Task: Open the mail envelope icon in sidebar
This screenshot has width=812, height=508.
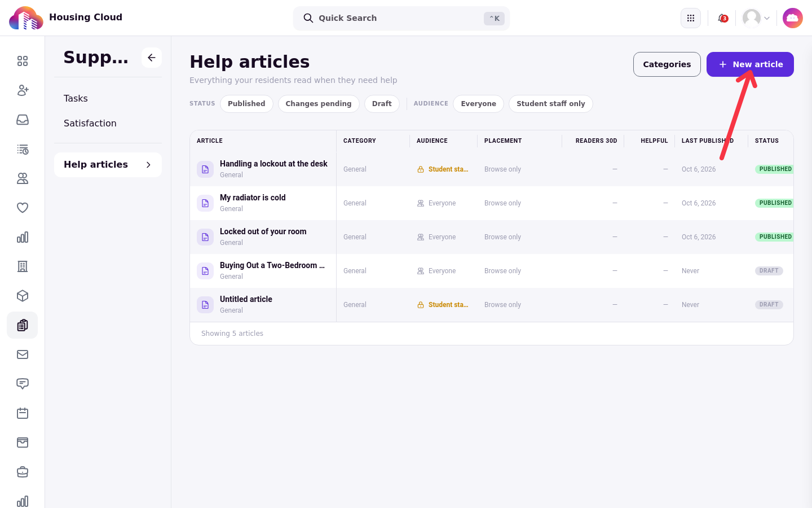Action: pos(23,354)
